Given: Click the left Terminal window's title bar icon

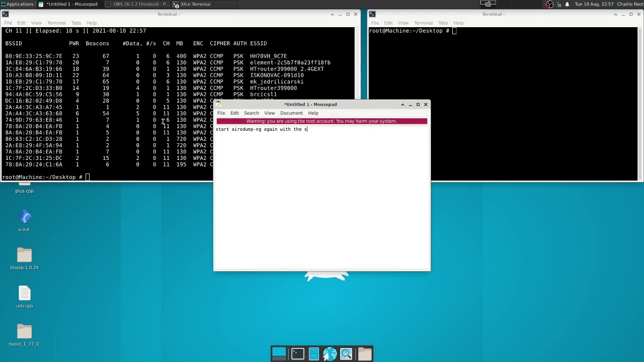Looking at the screenshot, I should point(5,14).
